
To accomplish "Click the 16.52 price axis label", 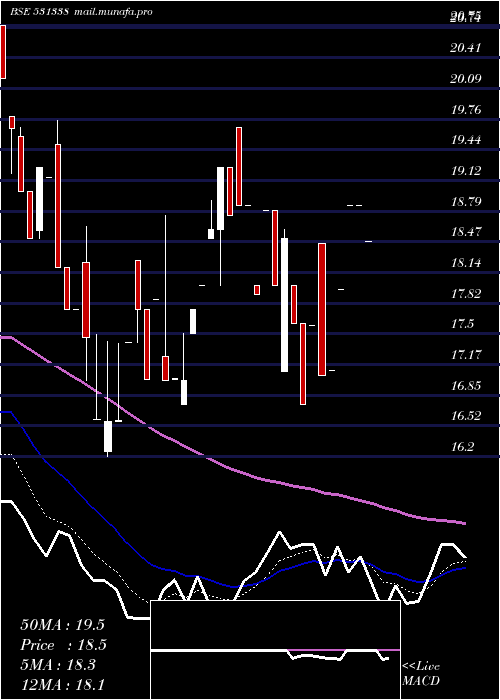I will pyautogui.click(x=466, y=416).
